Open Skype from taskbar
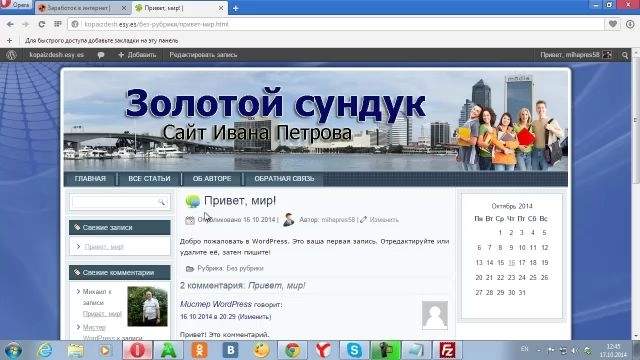Screen dimensions: 640x360 tap(354, 351)
